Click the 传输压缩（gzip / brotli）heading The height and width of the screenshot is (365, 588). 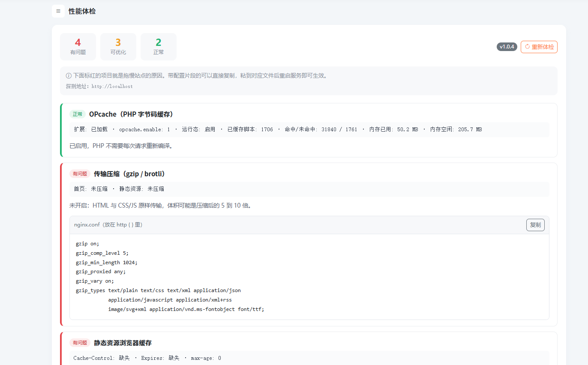(130, 174)
